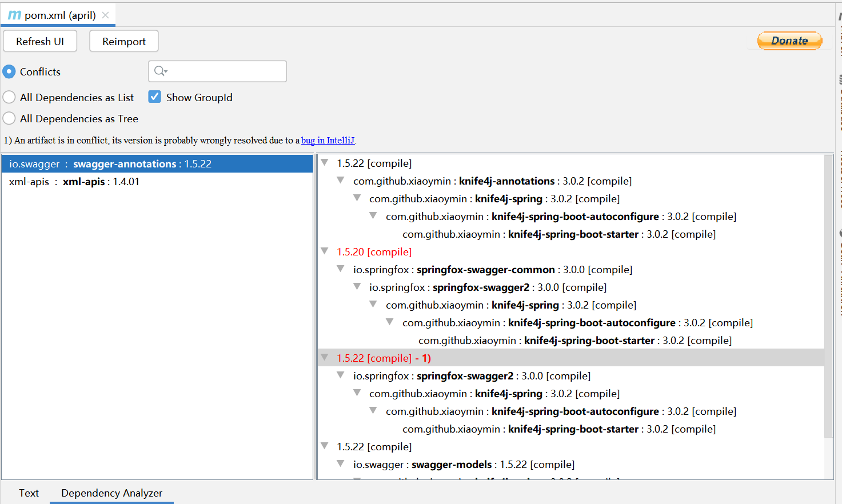Collapse the 1.5.22 [compile] - 1) node
The image size is (842, 504).
(x=325, y=358)
